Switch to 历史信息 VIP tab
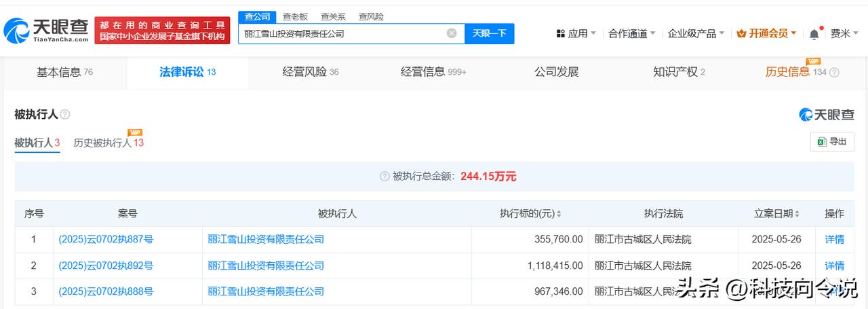This screenshot has height=309, width=868. tap(796, 72)
